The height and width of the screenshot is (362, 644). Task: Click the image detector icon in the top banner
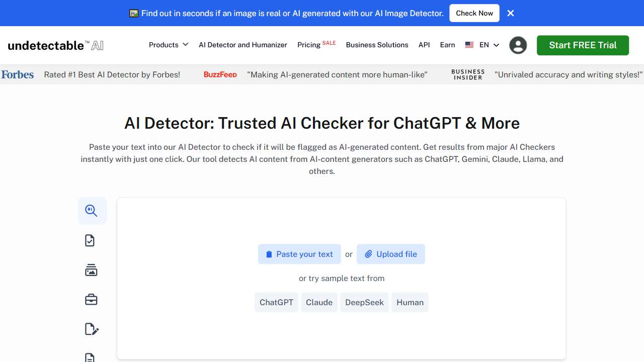[x=133, y=13]
